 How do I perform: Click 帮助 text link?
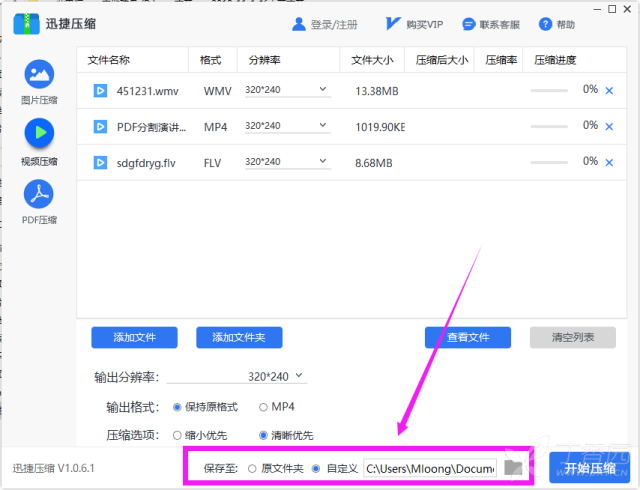click(565, 25)
